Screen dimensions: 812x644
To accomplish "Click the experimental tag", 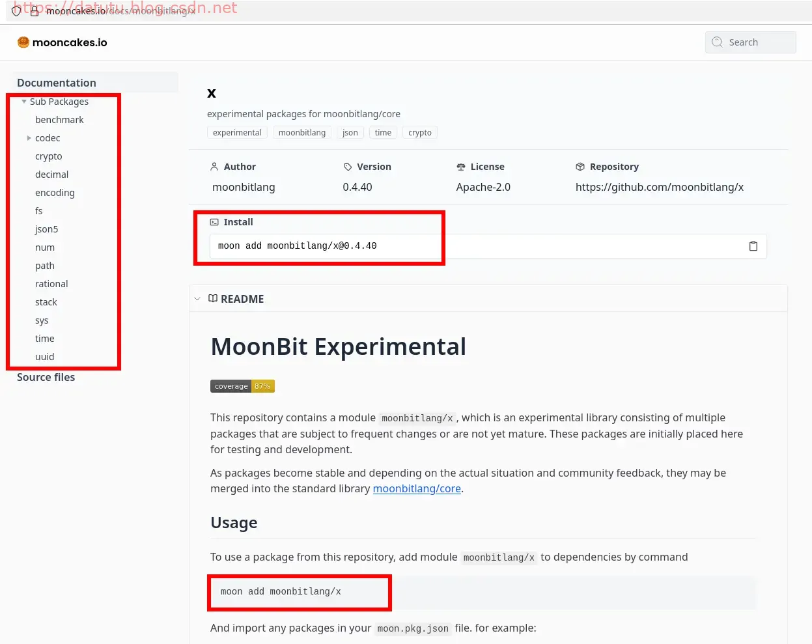I will (x=237, y=133).
